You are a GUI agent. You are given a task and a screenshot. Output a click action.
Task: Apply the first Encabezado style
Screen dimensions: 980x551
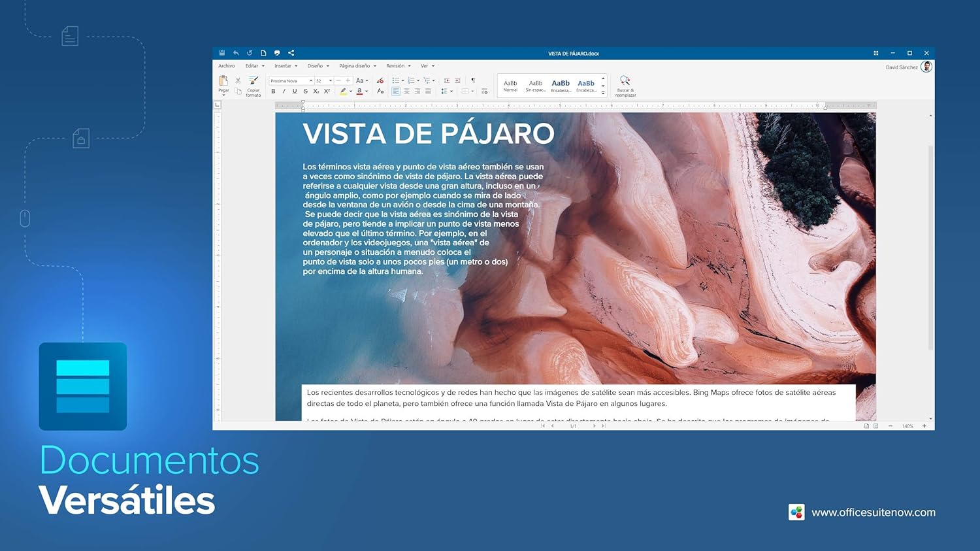coord(561,86)
